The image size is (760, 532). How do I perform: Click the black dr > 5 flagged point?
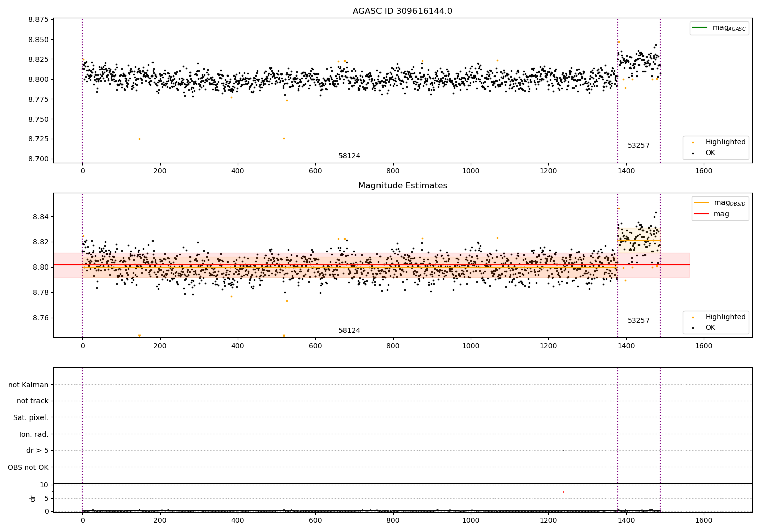pyautogui.click(x=563, y=450)
